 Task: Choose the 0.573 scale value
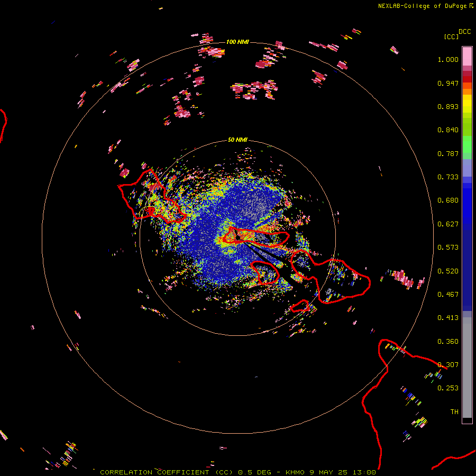pos(448,248)
